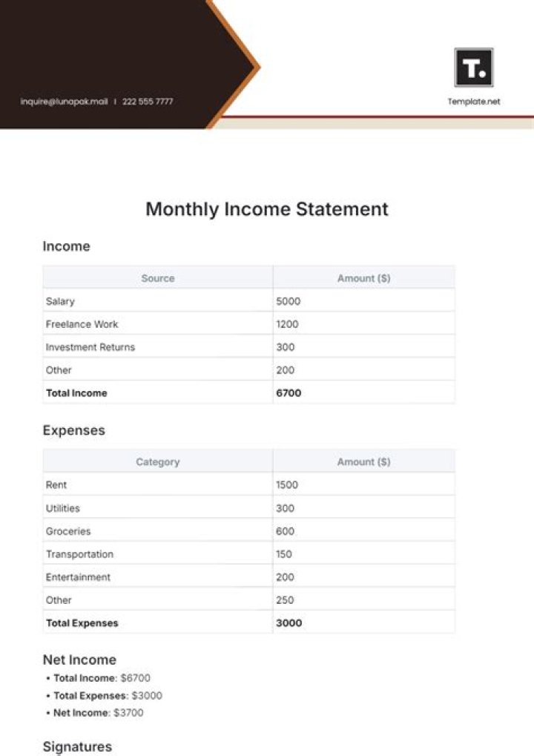Image resolution: width=534 pixels, height=756 pixels.
Task: Select the Transportation row label
Action: point(79,554)
